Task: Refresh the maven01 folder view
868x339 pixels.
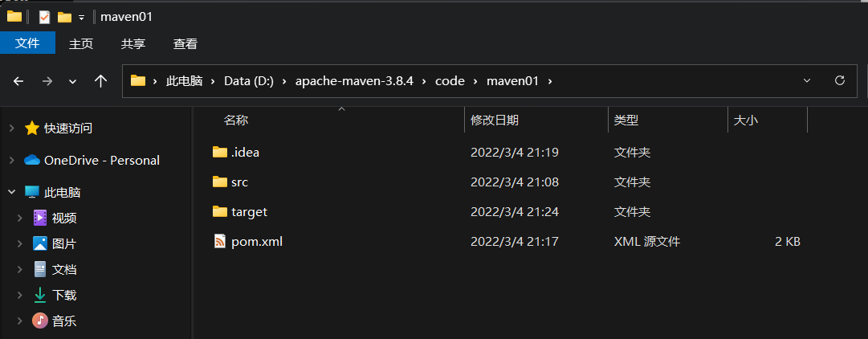Action: 839,81
